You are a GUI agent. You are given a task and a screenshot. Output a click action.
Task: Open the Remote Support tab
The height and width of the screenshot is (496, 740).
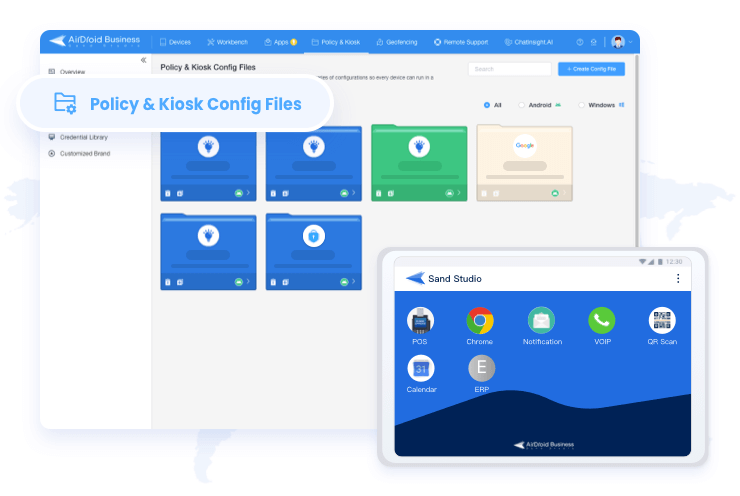(x=461, y=42)
